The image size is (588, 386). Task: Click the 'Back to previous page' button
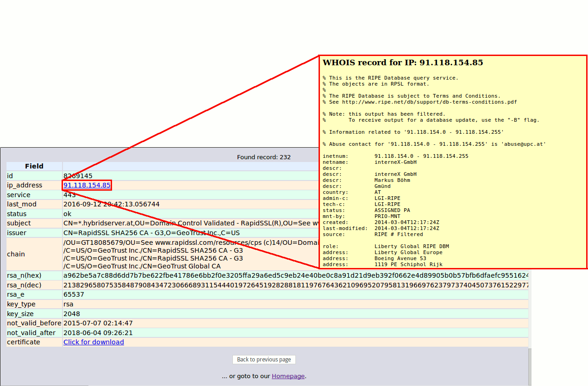point(264,360)
